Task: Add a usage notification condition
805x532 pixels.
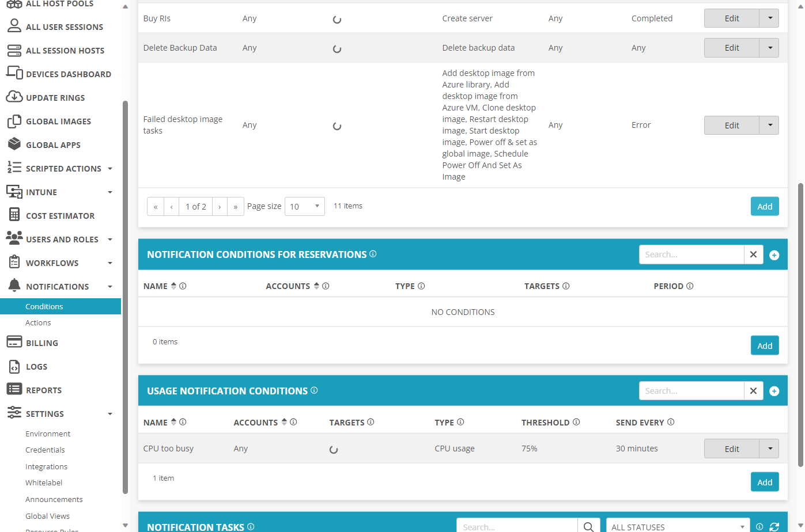Action: click(x=765, y=482)
